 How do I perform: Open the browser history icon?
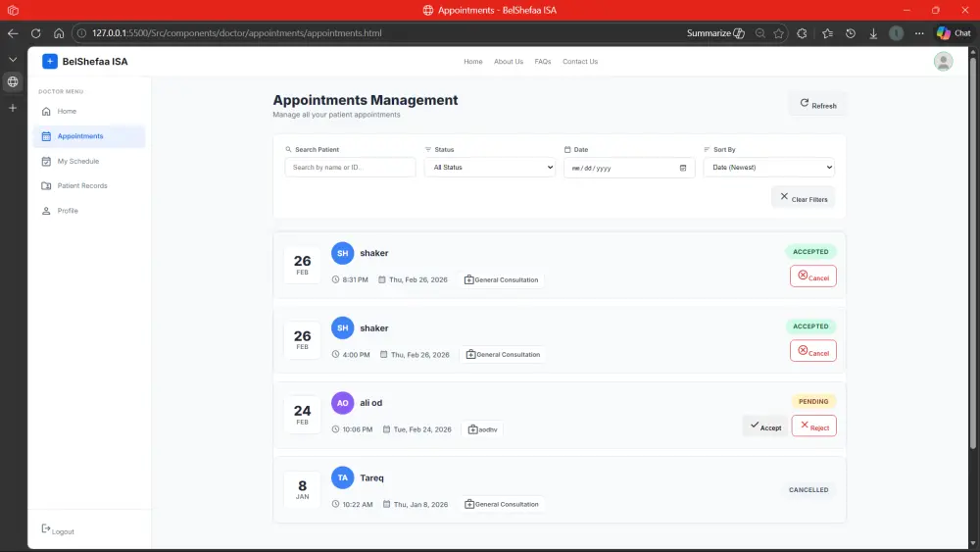(851, 33)
